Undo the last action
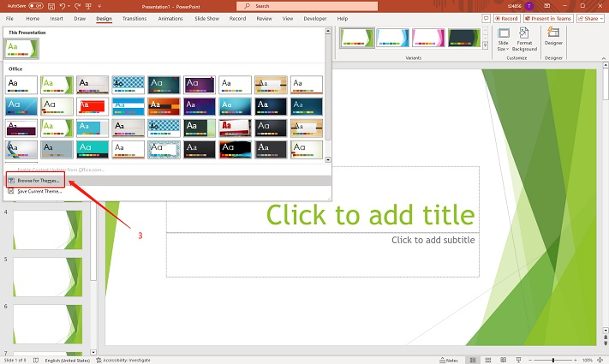The width and height of the screenshot is (609, 364). [63, 6]
